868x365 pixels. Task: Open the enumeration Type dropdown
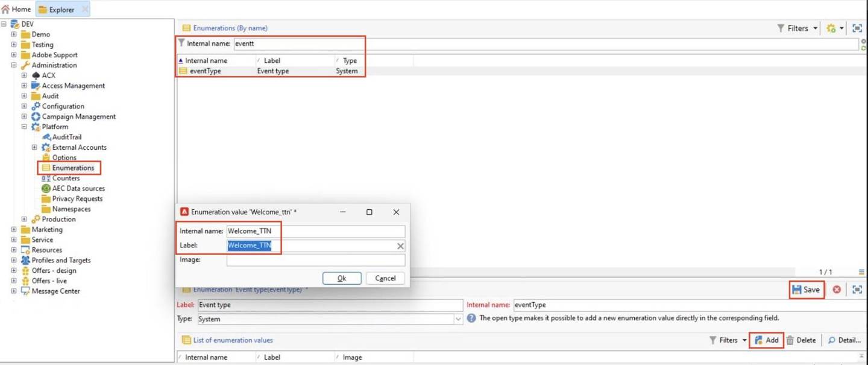pos(458,319)
